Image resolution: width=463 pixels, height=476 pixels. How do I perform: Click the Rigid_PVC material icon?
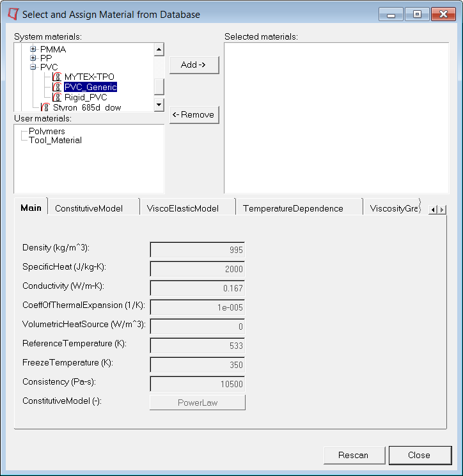(x=57, y=98)
